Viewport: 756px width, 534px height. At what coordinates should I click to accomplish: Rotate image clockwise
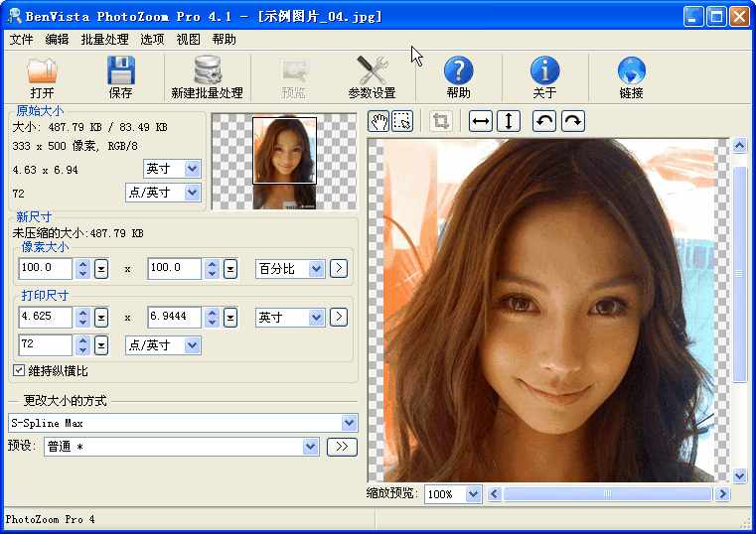[x=573, y=121]
